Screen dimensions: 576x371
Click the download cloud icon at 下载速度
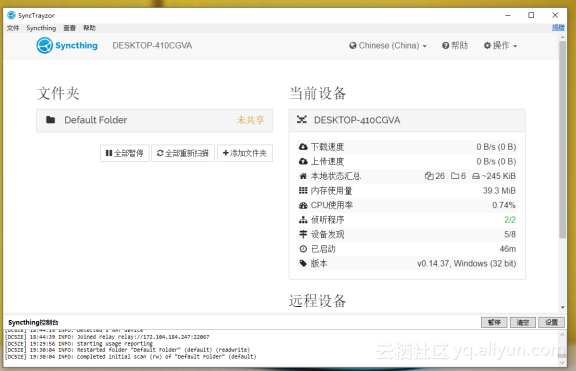303,147
